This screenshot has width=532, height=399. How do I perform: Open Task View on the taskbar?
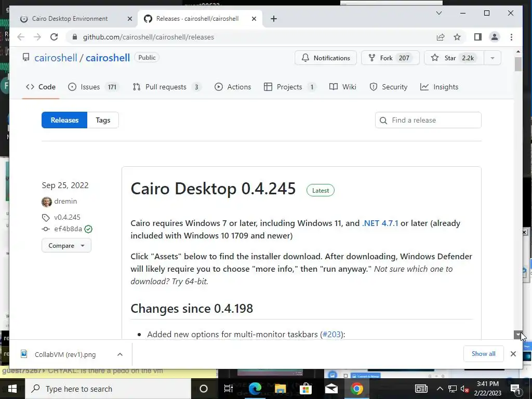(229, 389)
